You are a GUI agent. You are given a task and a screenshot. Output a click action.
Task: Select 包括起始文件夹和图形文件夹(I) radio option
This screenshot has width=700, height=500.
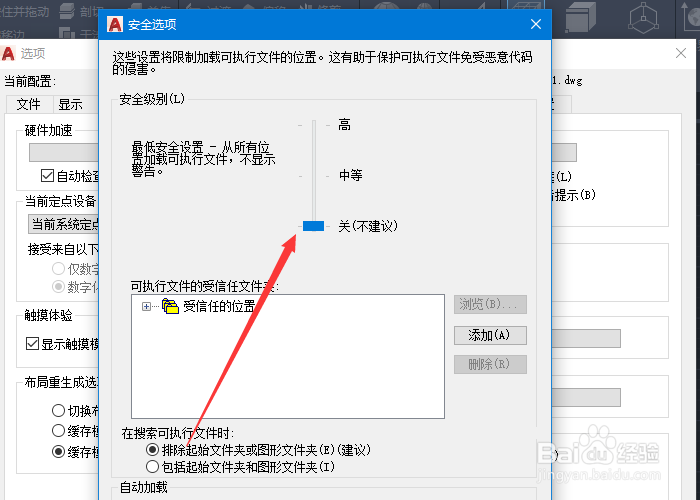[152, 467]
